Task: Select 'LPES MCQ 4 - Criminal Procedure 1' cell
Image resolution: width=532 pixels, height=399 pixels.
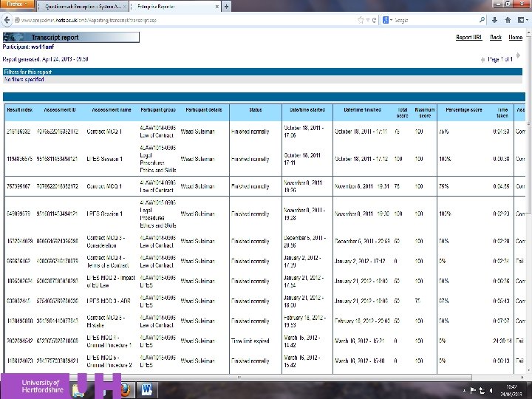Action: coord(109,341)
